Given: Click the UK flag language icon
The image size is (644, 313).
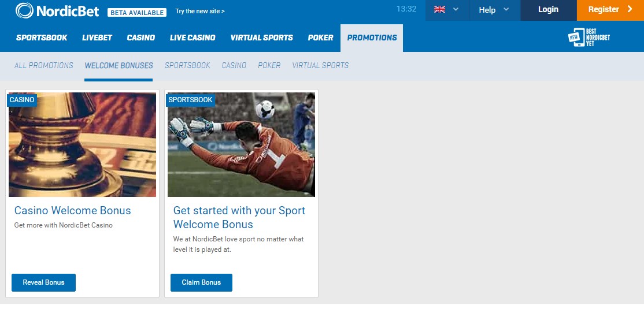Looking at the screenshot, I should click(x=439, y=9).
